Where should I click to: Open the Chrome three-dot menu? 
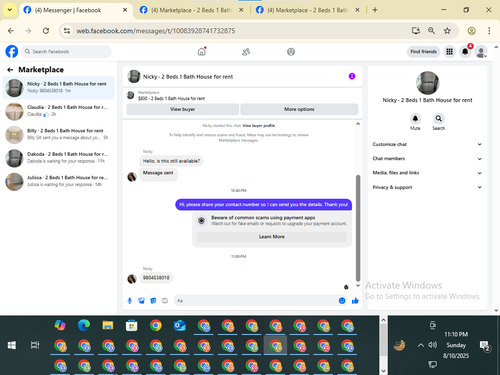(x=489, y=31)
